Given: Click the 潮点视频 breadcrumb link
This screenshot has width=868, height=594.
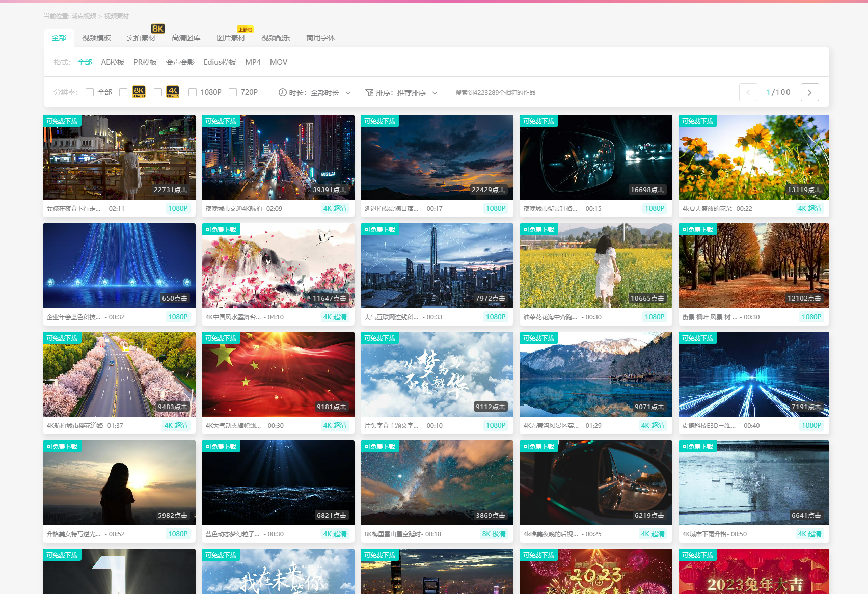Looking at the screenshot, I should coord(84,16).
